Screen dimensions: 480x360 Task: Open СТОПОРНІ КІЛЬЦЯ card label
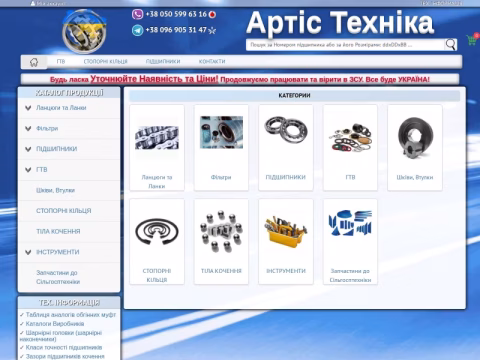coord(157,276)
